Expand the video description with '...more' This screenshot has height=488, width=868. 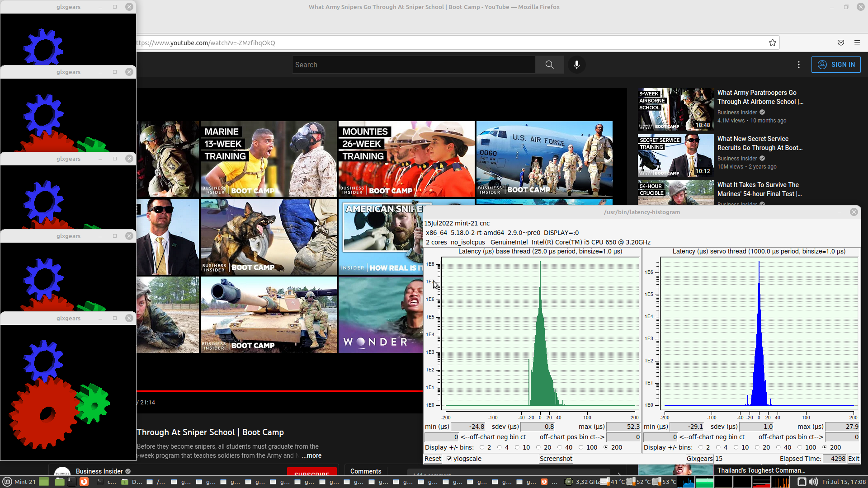(x=311, y=455)
